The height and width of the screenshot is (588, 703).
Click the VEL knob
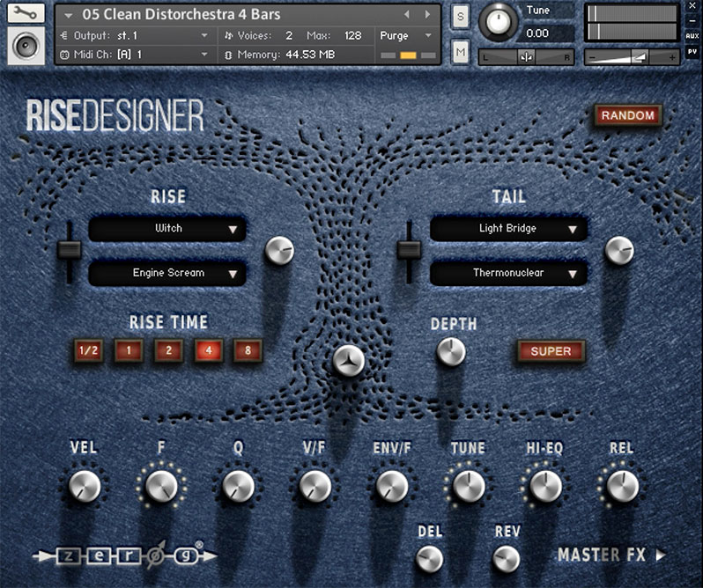point(85,486)
